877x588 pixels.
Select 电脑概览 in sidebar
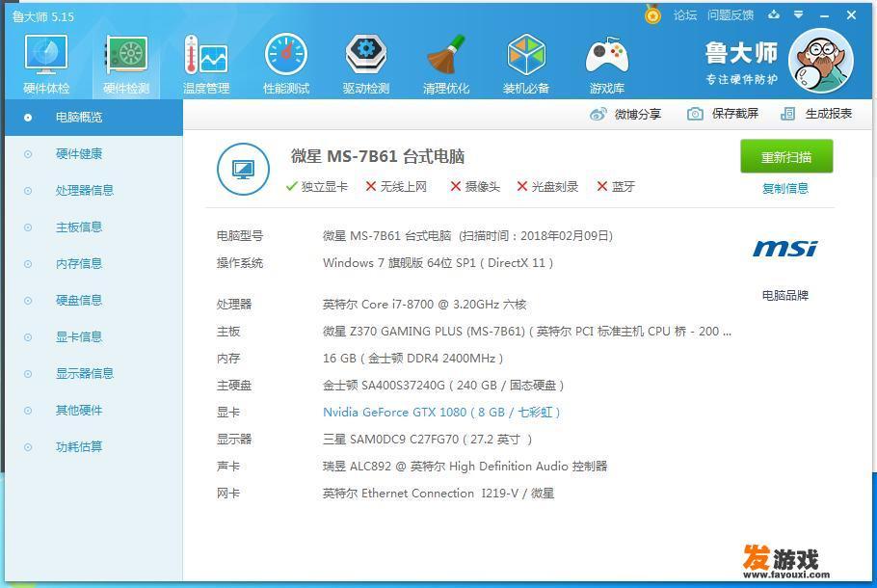[94, 118]
